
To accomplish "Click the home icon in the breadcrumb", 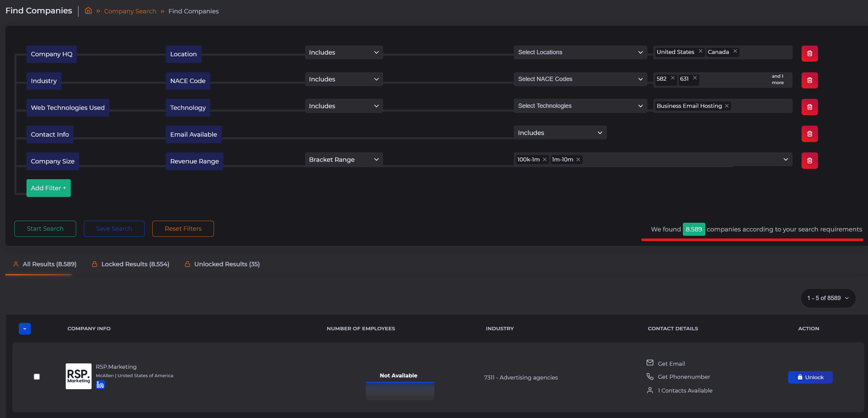I will pos(88,11).
